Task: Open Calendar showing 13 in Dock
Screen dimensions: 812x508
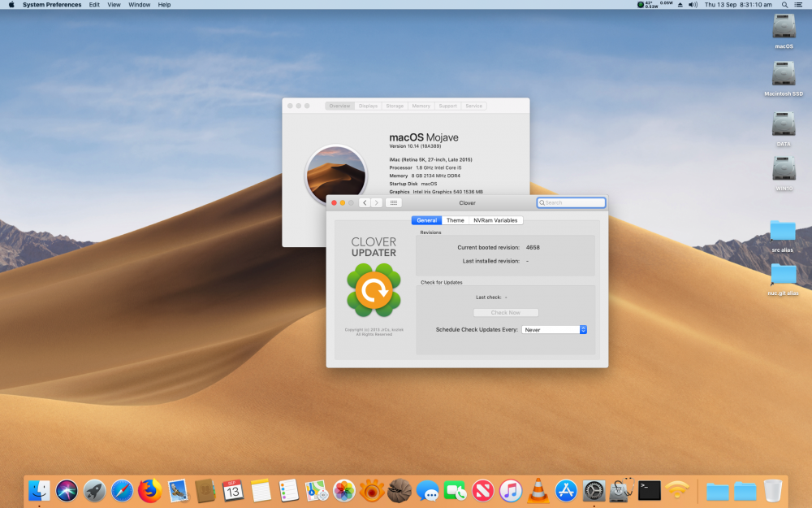Action: 233,490
